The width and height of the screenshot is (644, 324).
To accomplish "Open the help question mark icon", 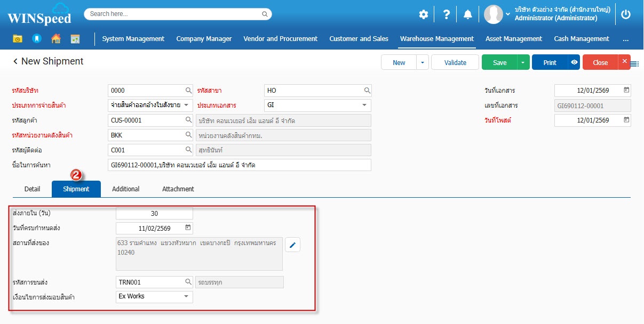I will [447, 14].
